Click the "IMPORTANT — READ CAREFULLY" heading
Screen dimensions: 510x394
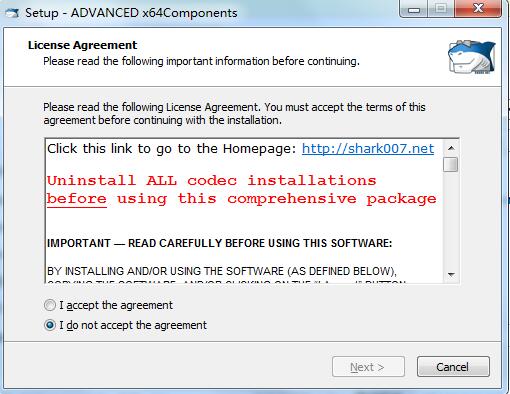[x=219, y=243]
